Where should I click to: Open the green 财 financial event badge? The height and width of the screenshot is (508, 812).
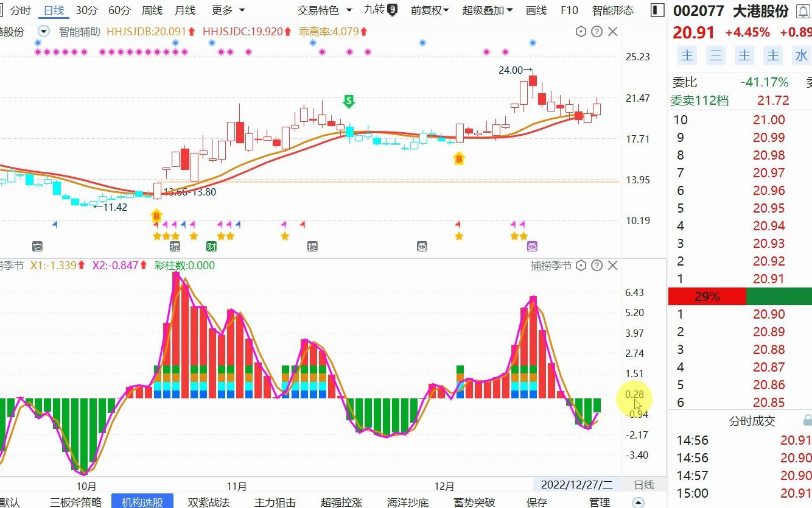click(x=211, y=247)
